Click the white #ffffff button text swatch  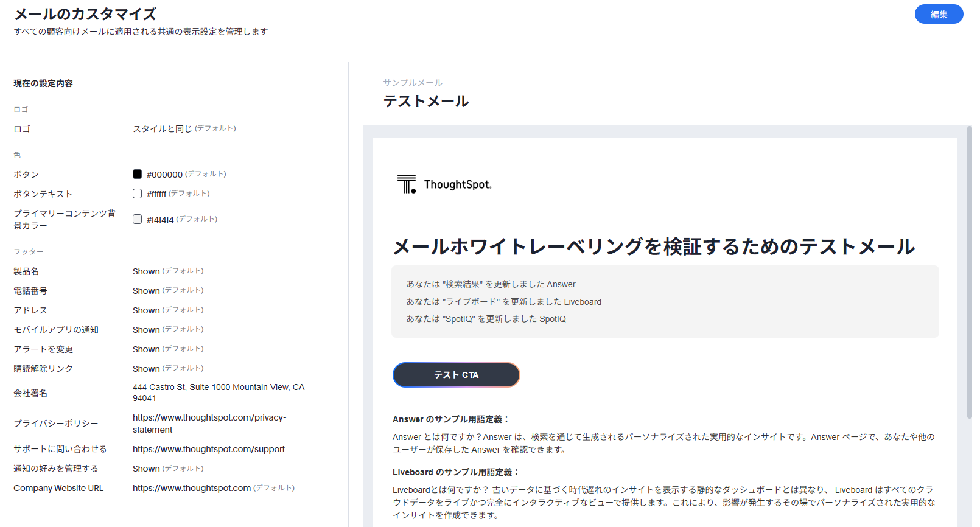(x=138, y=194)
